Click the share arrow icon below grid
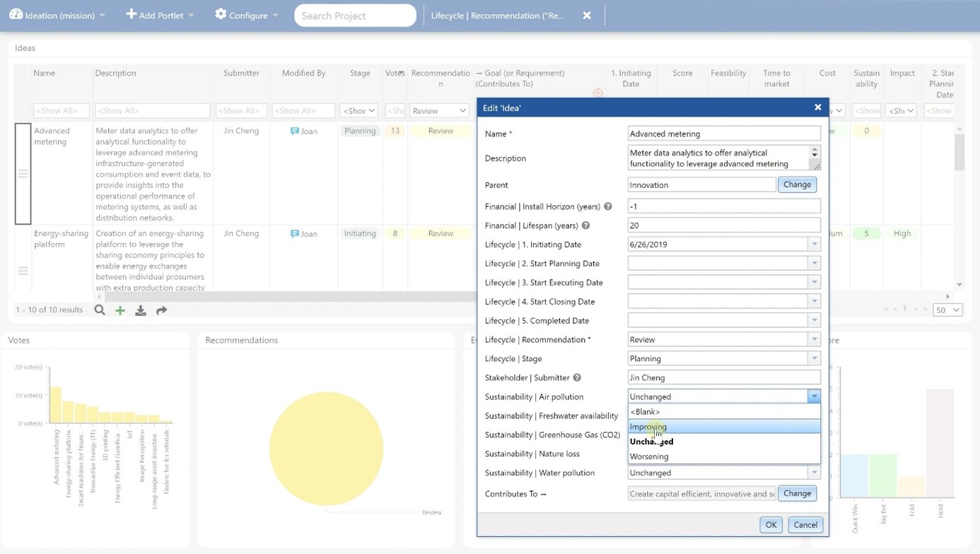This screenshot has height=554, width=980. coord(161,310)
